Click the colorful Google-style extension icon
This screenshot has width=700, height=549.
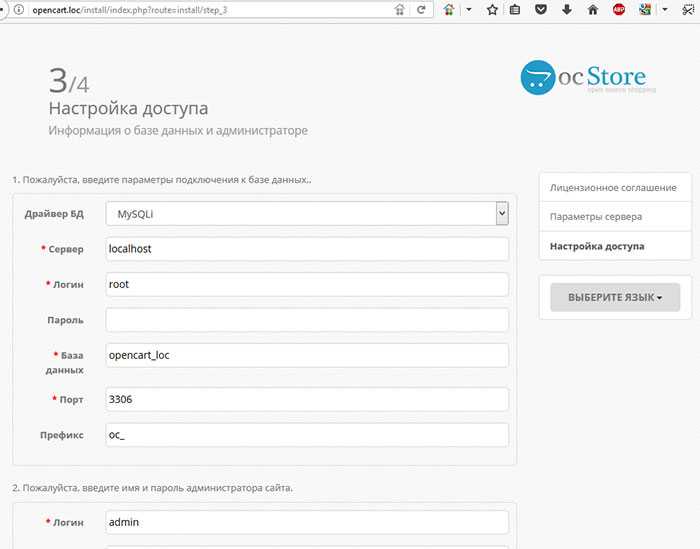point(645,9)
